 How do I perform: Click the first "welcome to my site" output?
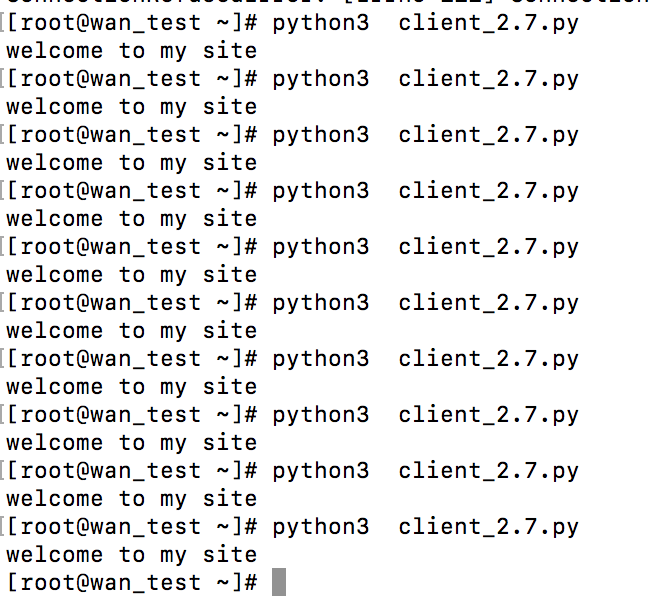(131, 50)
